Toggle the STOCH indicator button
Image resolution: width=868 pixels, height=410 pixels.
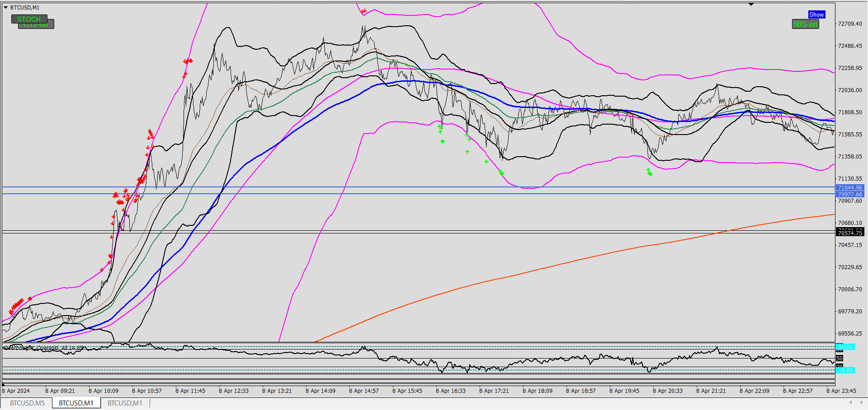29,19
